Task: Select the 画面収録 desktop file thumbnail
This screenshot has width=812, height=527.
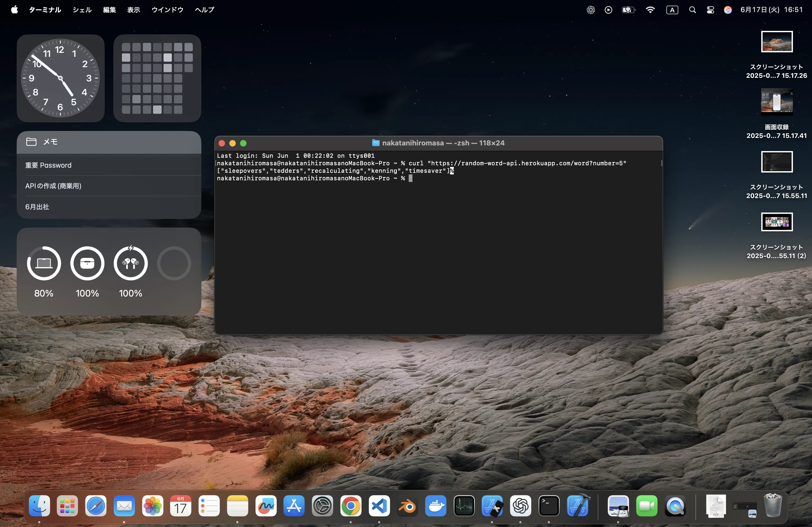Action: [777, 102]
